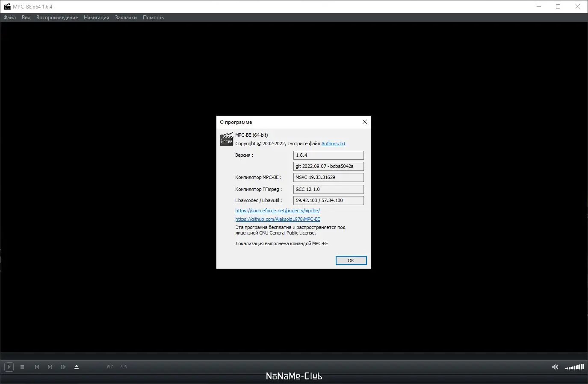
Task: Select the Skip to next file icon
Action: pos(50,366)
